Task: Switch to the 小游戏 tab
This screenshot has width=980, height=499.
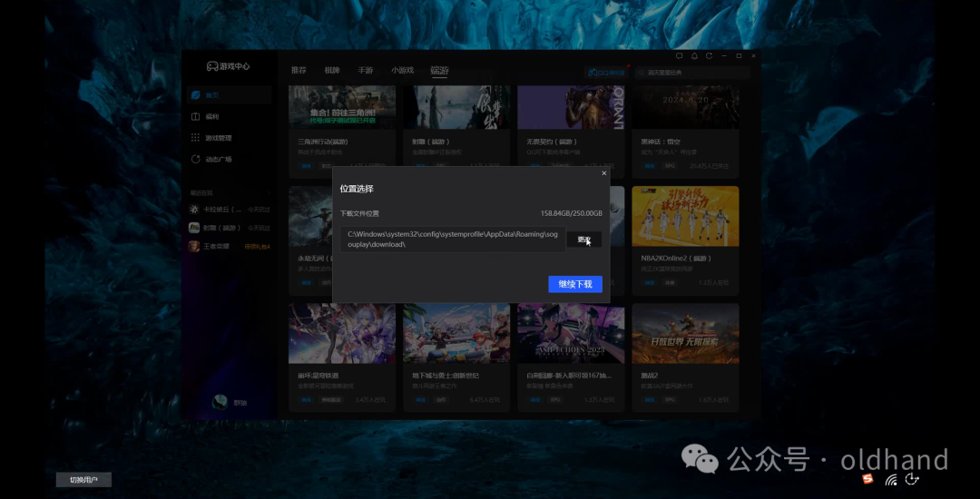Action: click(x=403, y=71)
